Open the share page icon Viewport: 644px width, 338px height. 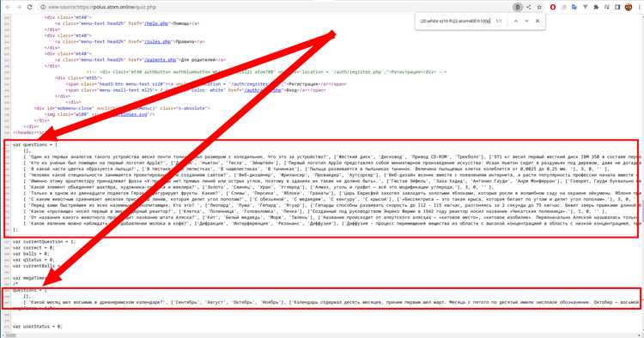(529, 7)
